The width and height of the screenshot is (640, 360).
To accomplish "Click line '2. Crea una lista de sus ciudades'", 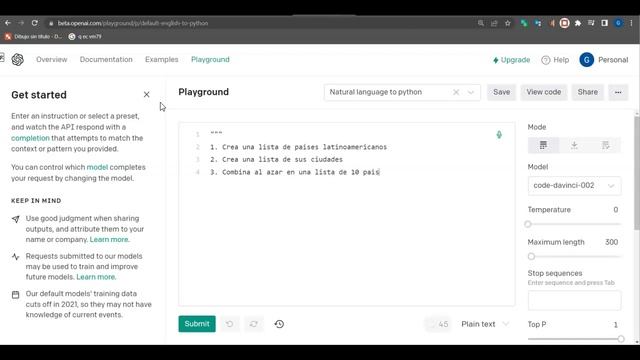I will point(276,160).
